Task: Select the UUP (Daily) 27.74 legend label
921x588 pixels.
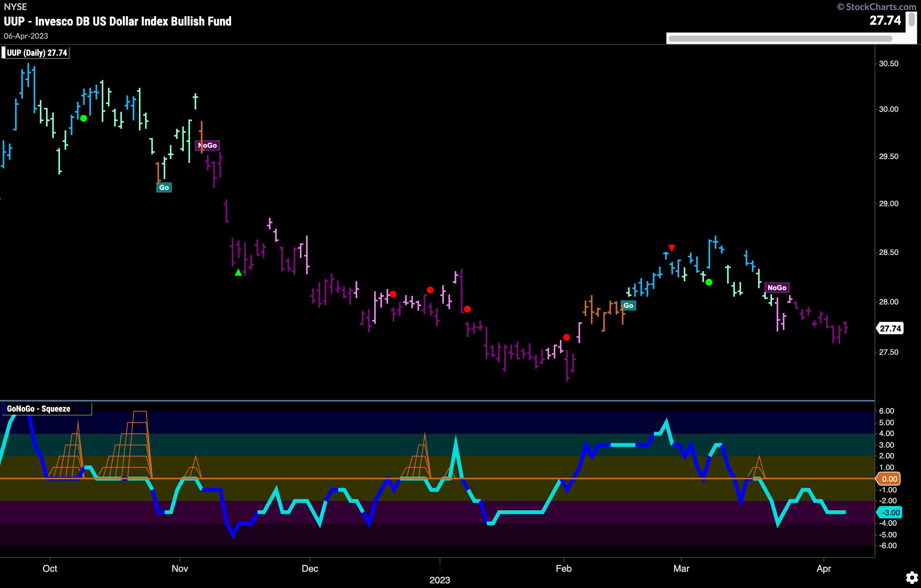Action: tap(36, 53)
